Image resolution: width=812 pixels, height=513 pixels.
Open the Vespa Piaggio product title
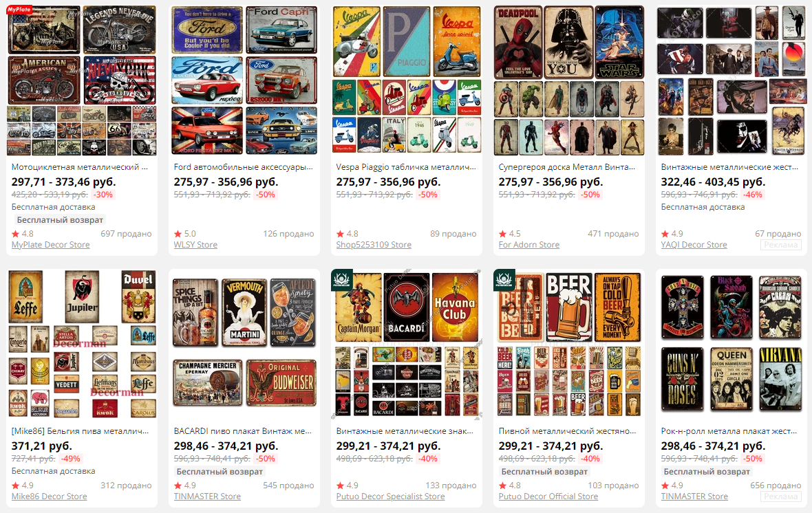point(406,167)
